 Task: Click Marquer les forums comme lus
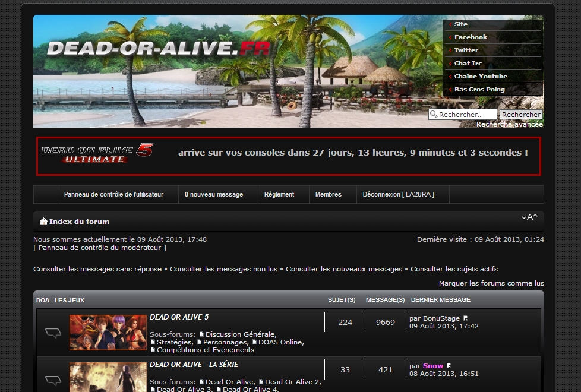pos(492,283)
